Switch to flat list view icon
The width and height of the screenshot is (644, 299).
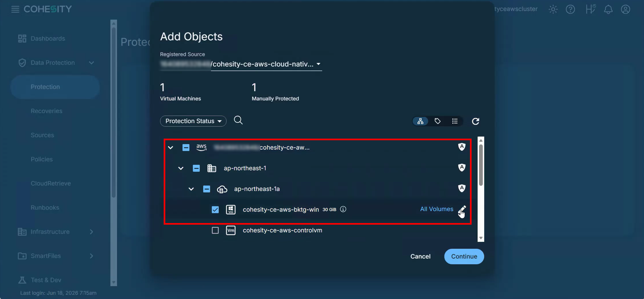455,121
